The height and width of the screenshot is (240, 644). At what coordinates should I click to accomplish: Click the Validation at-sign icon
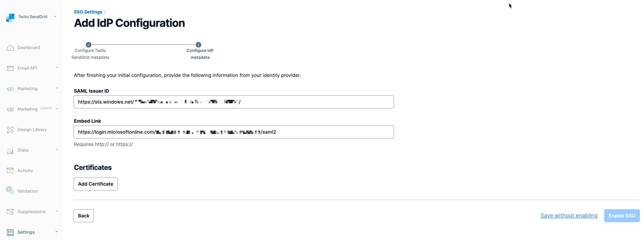coord(10,191)
